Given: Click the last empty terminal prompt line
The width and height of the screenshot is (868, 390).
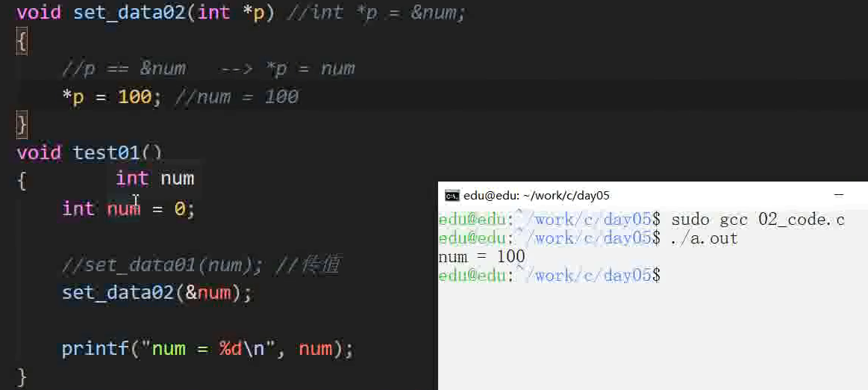Looking at the screenshot, I should (549, 276).
